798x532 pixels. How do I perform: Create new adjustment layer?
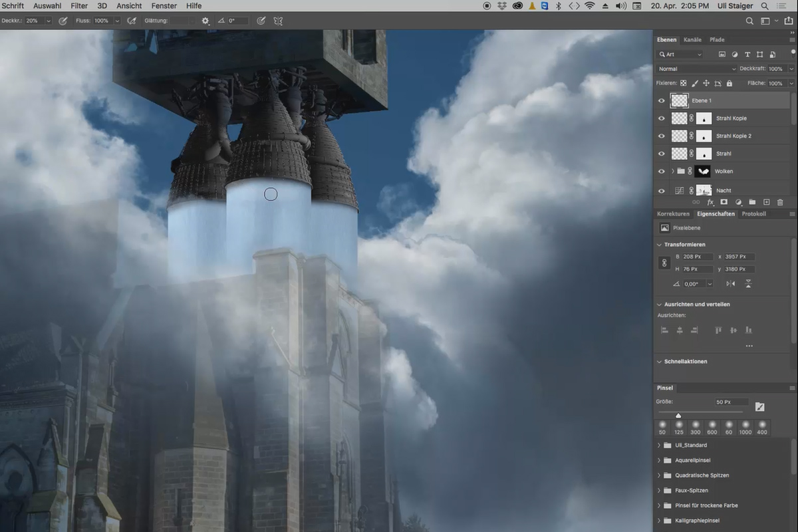[738, 202]
